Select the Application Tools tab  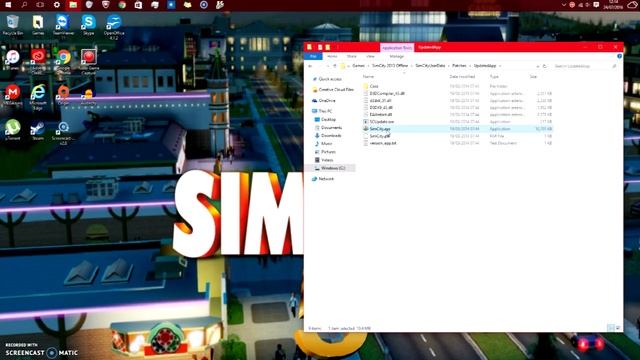click(x=397, y=48)
